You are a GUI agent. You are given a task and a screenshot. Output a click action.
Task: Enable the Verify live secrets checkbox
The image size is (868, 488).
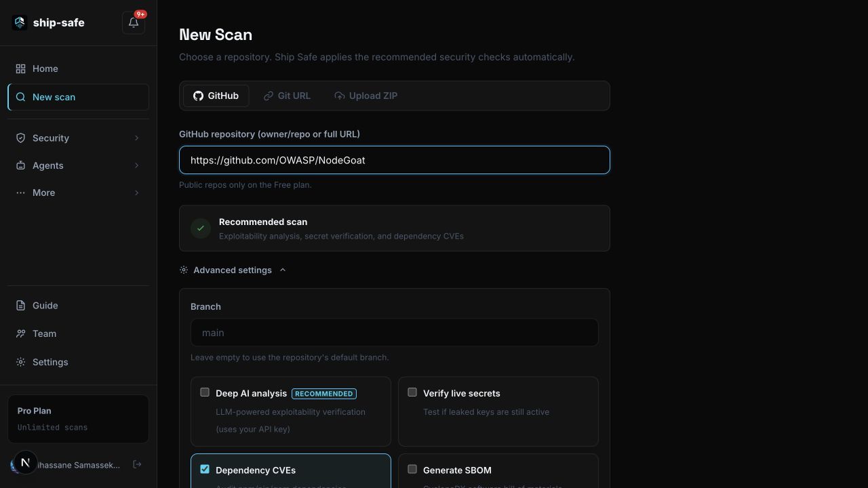[x=412, y=392]
